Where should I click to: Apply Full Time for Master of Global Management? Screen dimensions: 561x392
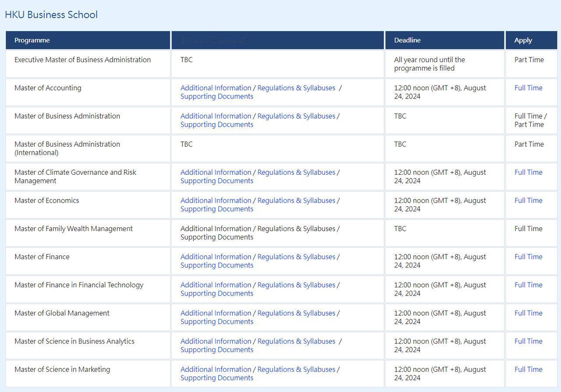(x=528, y=313)
